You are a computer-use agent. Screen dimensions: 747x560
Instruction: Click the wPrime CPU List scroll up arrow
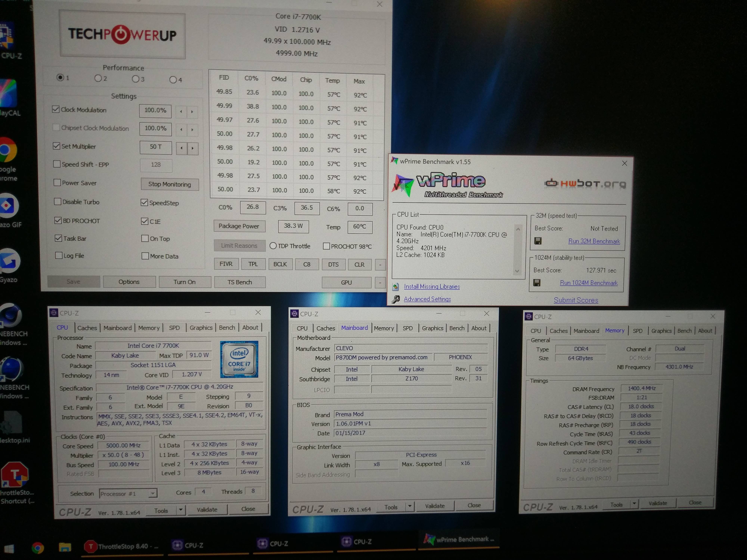point(518,229)
